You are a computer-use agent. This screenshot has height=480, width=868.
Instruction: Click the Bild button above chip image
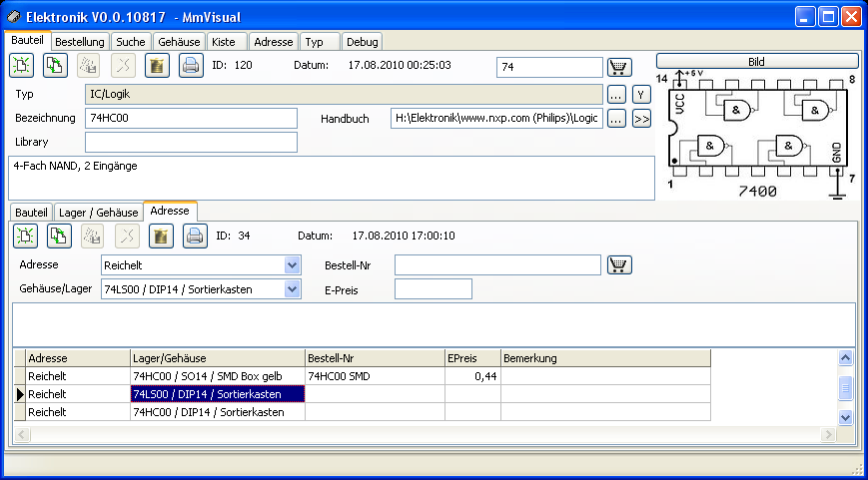pyautogui.click(x=757, y=62)
